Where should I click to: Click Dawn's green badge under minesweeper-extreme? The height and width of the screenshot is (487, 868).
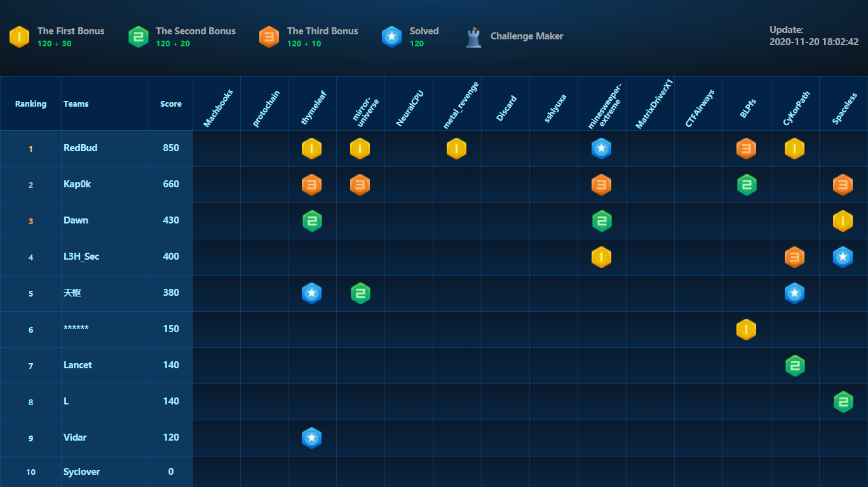coord(601,221)
